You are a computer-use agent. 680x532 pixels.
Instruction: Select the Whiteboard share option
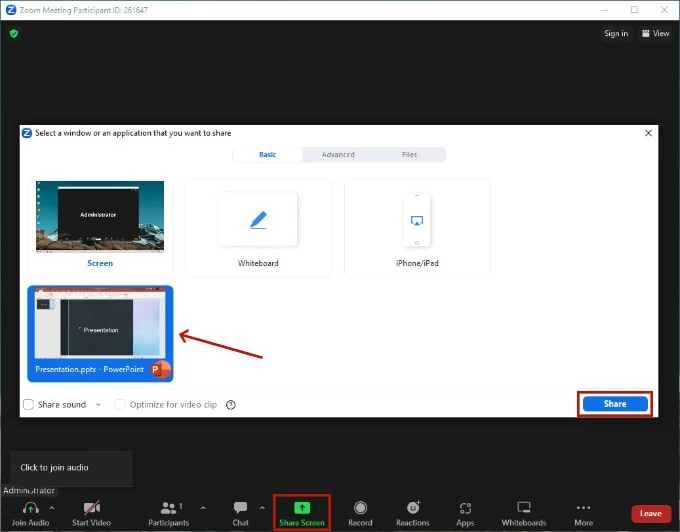click(258, 227)
